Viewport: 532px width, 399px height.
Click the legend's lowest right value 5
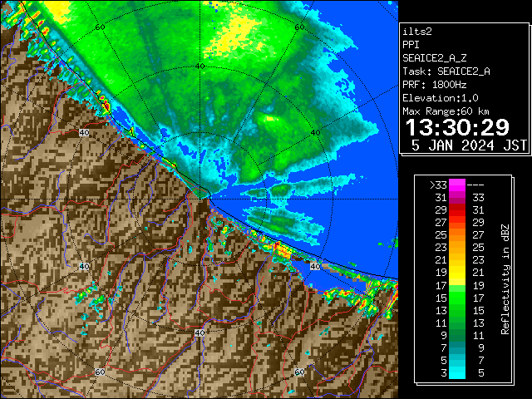tap(481, 373)
